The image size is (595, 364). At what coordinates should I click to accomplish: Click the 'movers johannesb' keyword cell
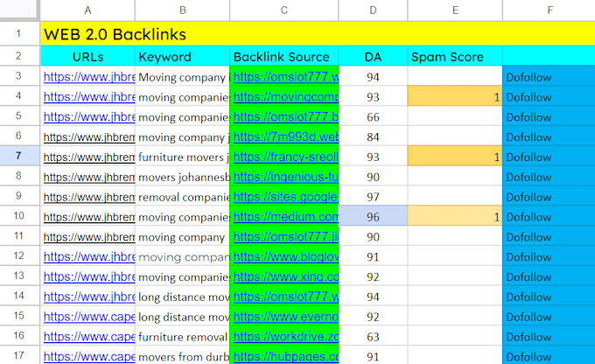183,177
